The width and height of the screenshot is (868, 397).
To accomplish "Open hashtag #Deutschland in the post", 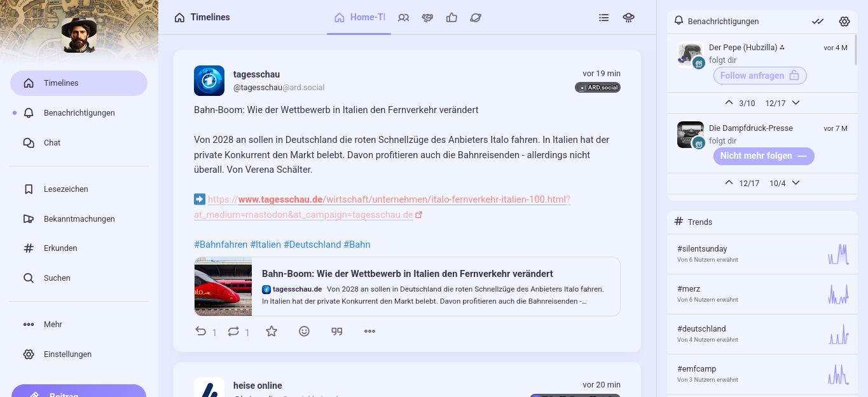I will (x=312, y=245).
